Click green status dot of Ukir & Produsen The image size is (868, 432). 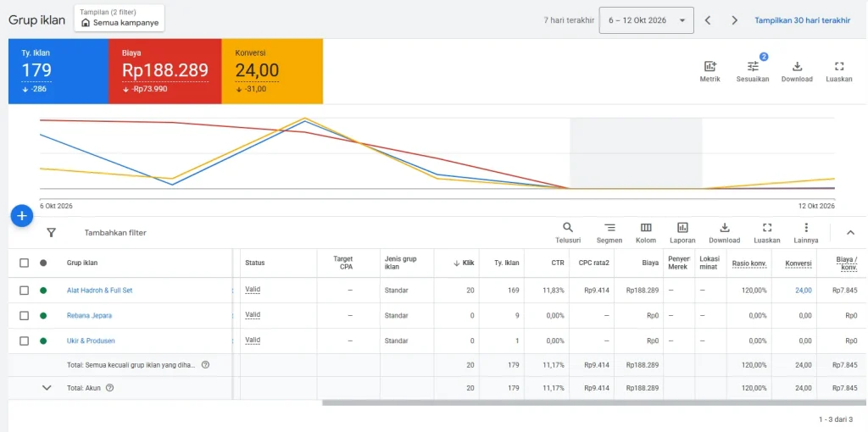point(43,341)
